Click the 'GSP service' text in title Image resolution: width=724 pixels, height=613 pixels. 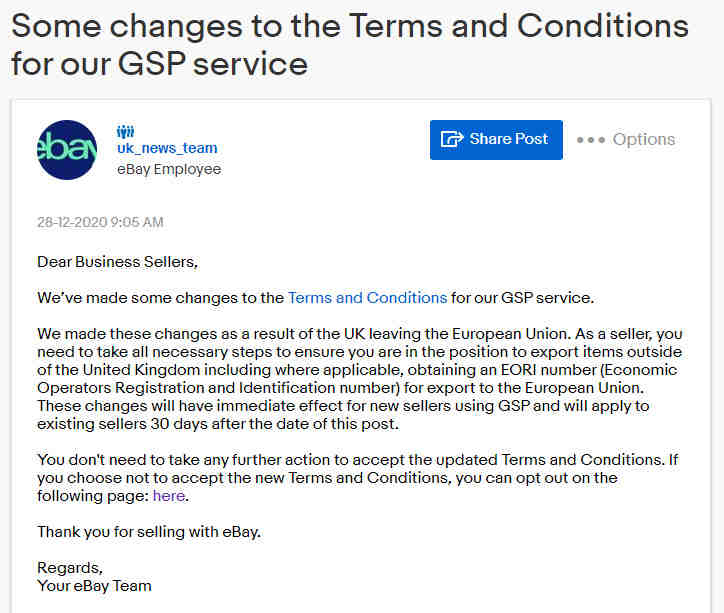click(x=212, y=64)
